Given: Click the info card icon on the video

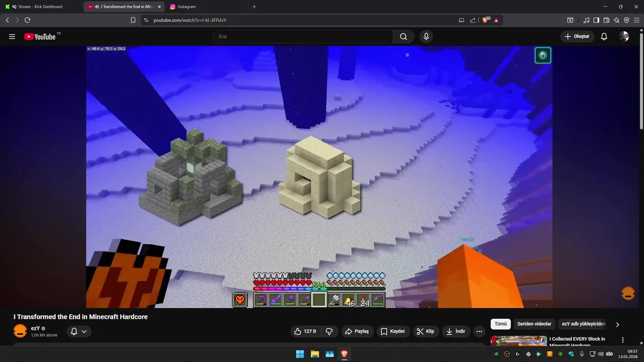Looking at the screenshot, I should (x=543, y=55).
